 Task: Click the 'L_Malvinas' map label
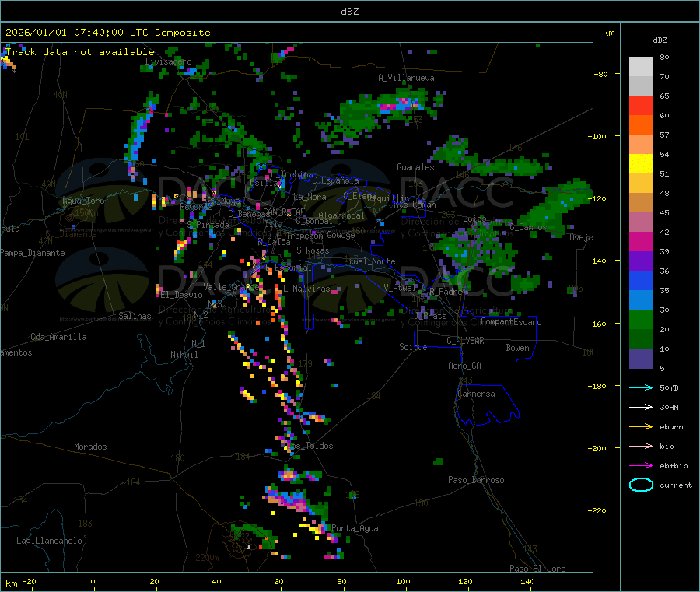306,289
